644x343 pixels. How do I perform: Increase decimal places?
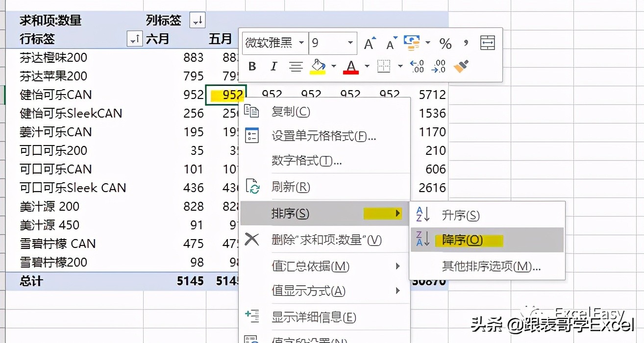point(417,66)
